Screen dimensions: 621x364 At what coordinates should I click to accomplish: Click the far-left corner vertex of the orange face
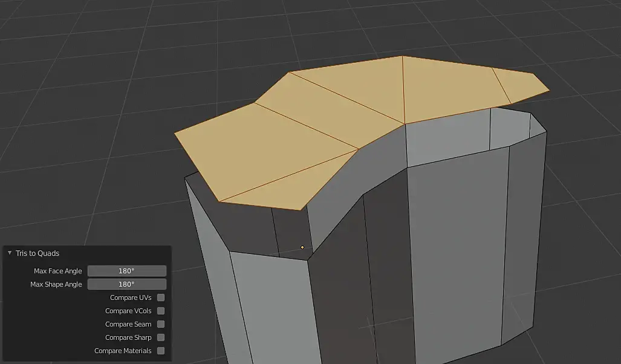coord(175,134)
